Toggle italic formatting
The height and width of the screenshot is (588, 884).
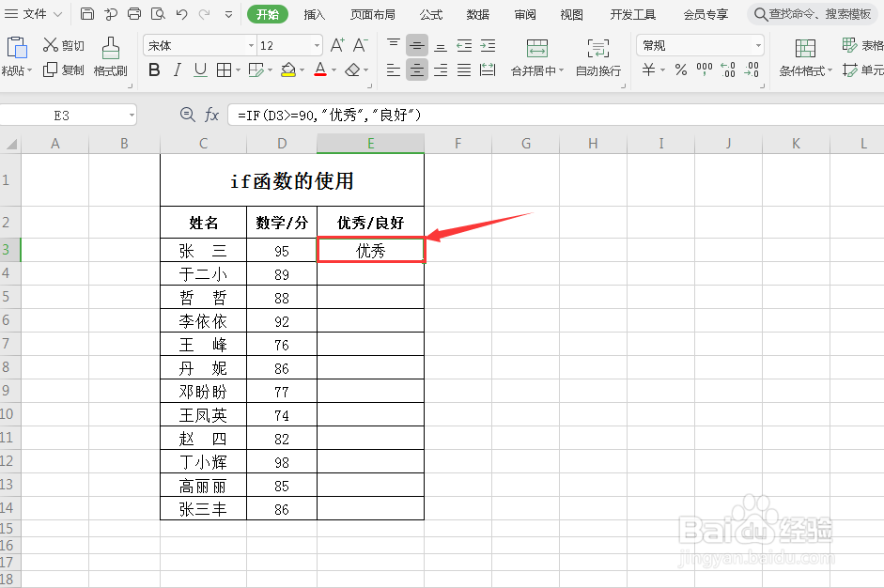tap(177, 70)
